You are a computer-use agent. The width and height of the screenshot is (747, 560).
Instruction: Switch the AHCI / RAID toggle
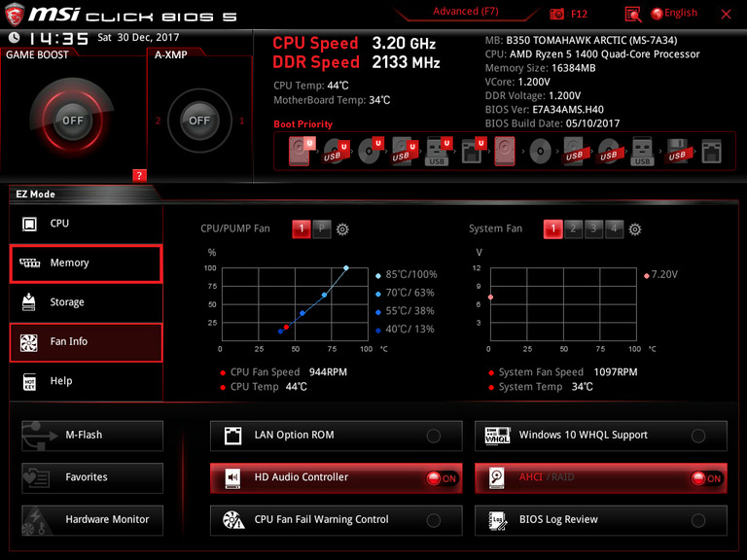(x=707, y=478)
